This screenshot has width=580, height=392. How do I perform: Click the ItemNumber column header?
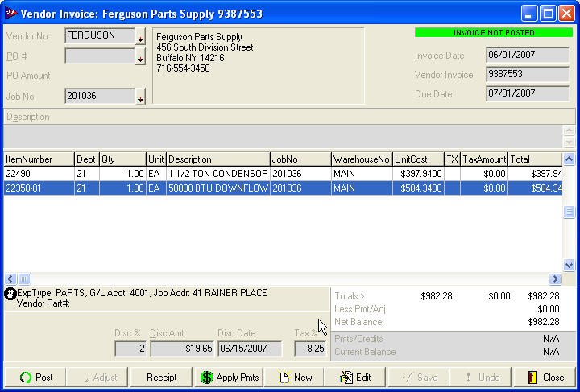39,159
